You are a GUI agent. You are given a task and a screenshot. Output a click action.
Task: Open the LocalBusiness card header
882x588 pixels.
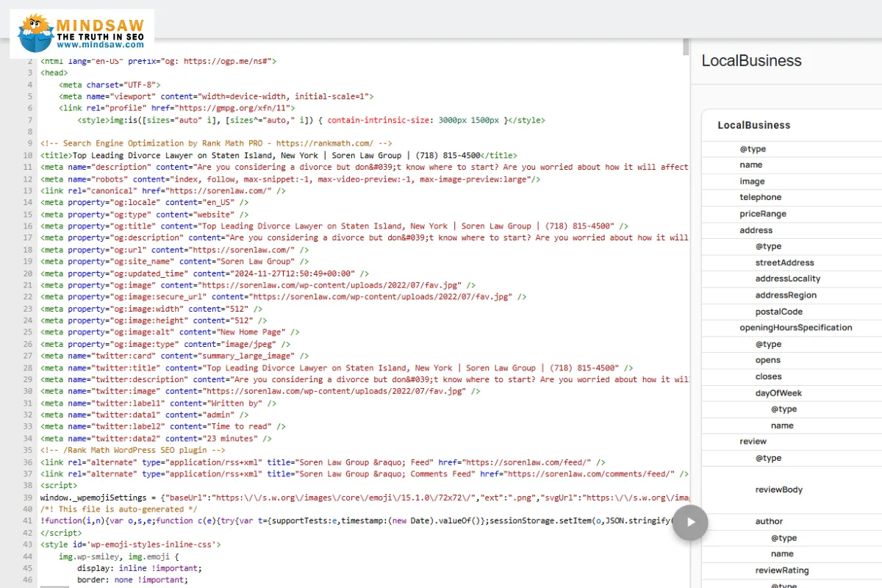[x=792, y=125]
